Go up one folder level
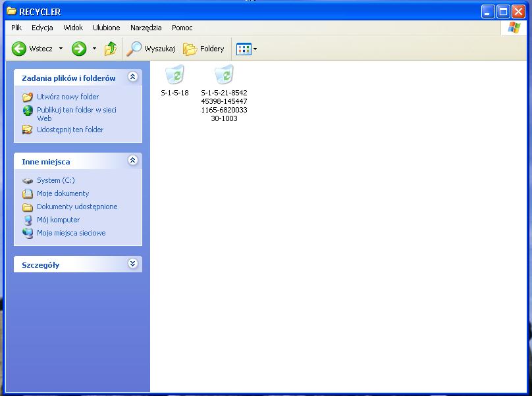Viewport: 532px width, 396px height. (x=110, y=49)
